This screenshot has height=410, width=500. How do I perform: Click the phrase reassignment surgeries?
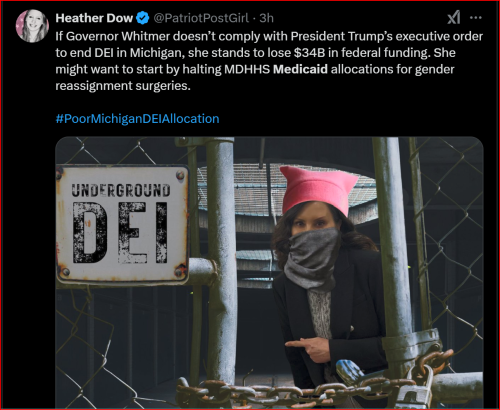point(123,86)
